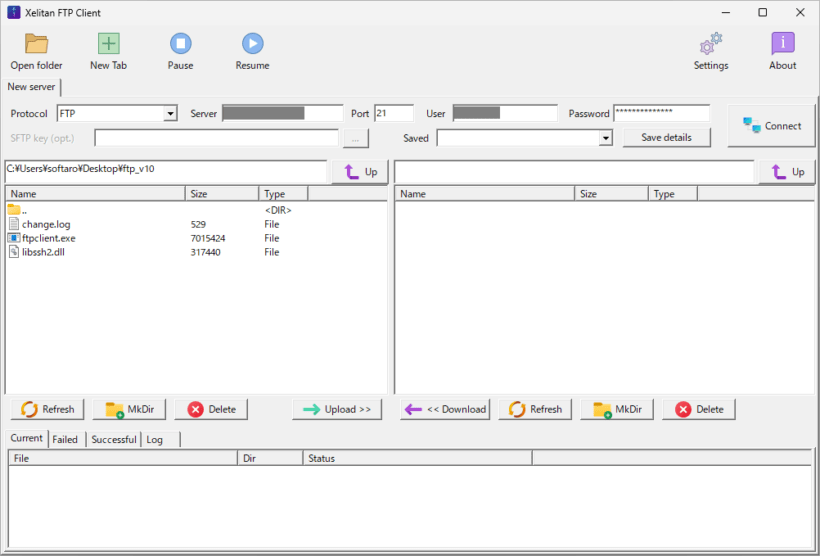
Task: Select the parent directory '..' folder icon
Action: [x=14, y=210]
